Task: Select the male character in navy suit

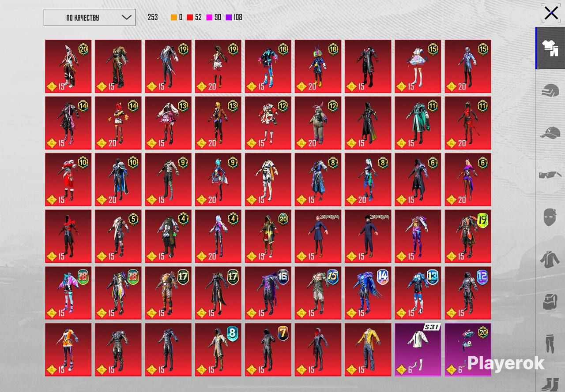Action: click(368, 236)
